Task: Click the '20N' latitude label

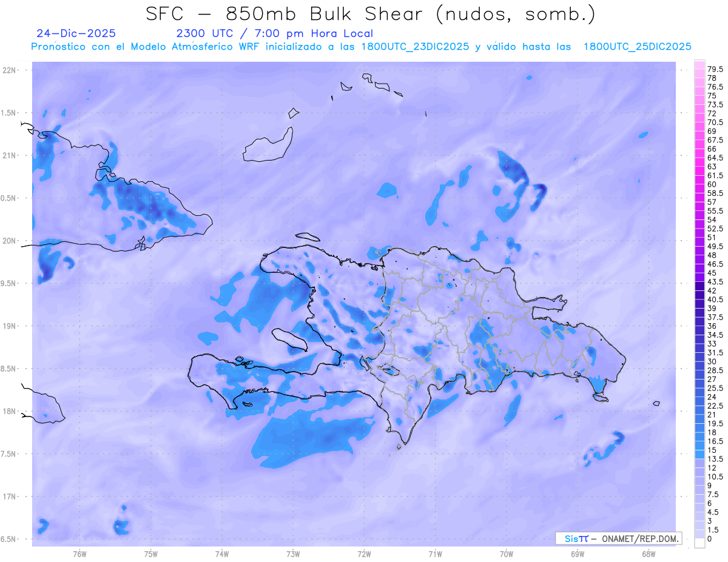Action: pyautogui.click(x=10, y=241)
